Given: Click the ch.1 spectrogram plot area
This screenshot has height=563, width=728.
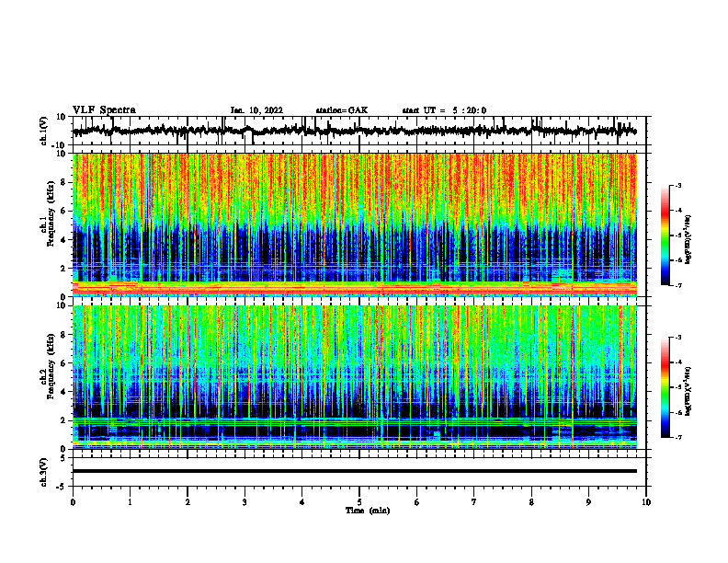Looking at the screenshot, I should (x=355, y=224).
